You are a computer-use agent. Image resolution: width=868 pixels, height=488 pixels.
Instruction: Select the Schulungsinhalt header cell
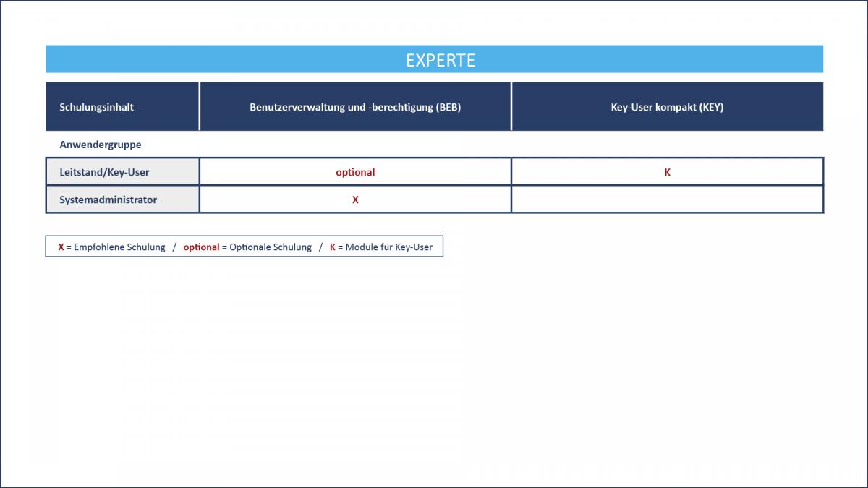[x=122, y=106]
